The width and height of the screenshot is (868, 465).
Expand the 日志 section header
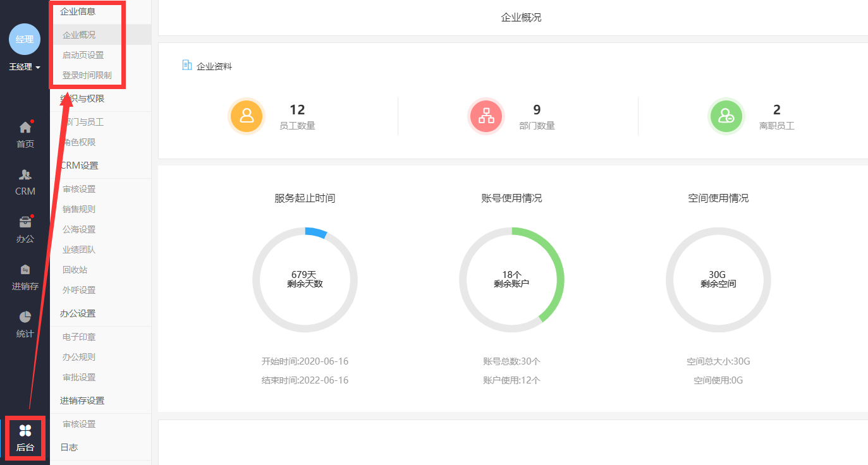click(x=69, y=447)
